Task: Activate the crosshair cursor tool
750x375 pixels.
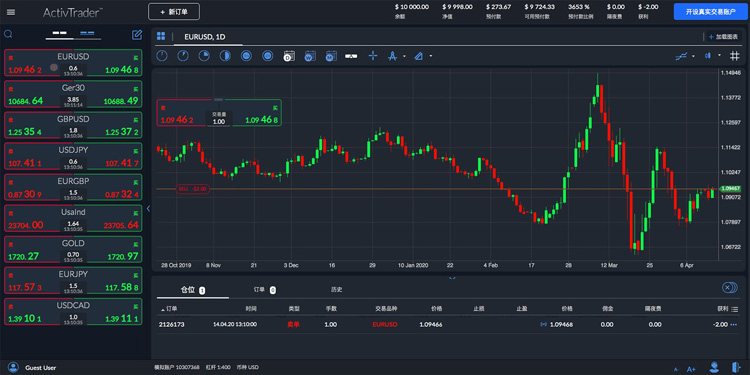Action: point(373,56)
